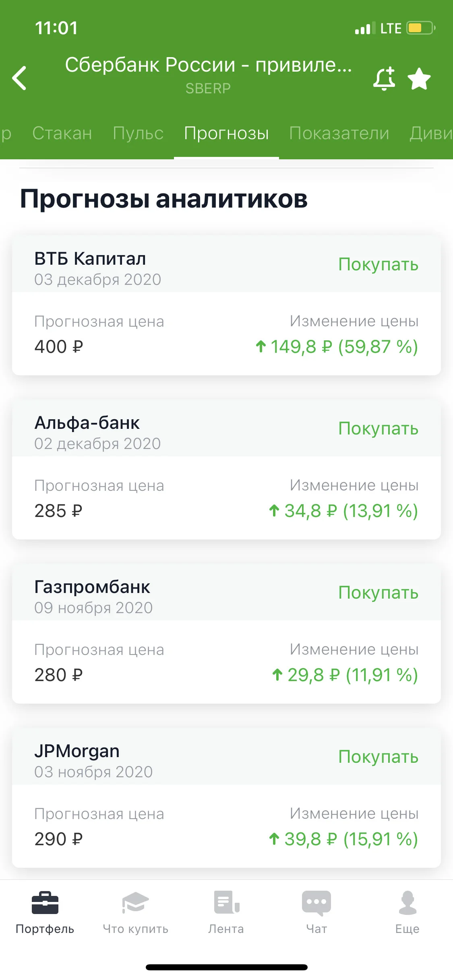Screen dimensions: 453x980
Task: Open the Газпромбанк forecast card
Action: [x=226, y=634]
